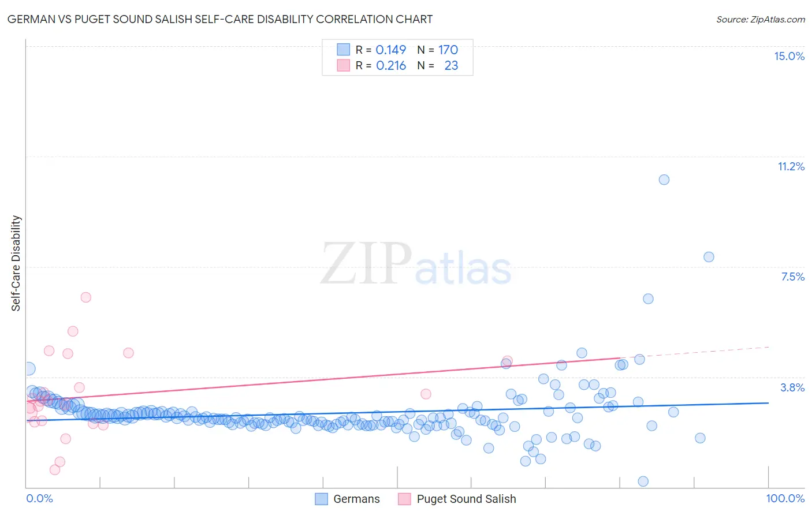Click the 0.0% x-axis label

[x=39, y=498]
